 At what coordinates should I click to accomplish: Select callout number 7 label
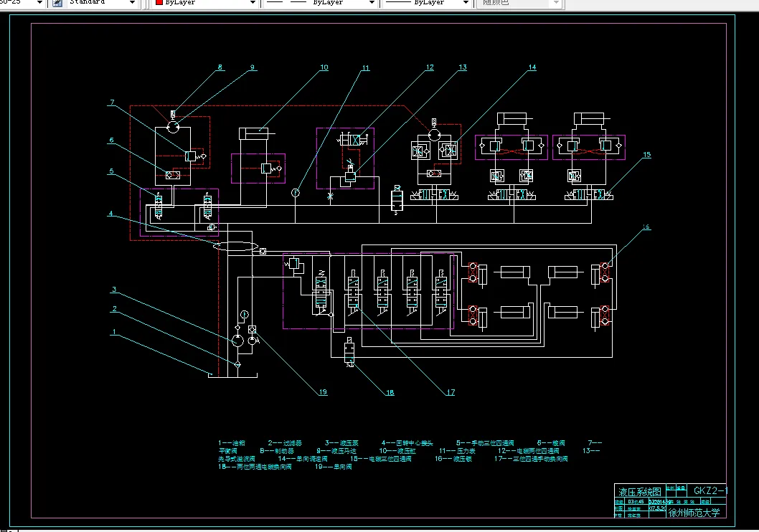point(113,102)
